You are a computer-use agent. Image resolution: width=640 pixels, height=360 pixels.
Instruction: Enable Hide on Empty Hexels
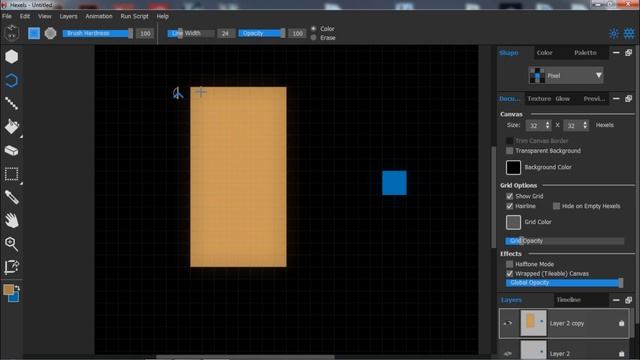pyautogui.click(x=556, y=206)
